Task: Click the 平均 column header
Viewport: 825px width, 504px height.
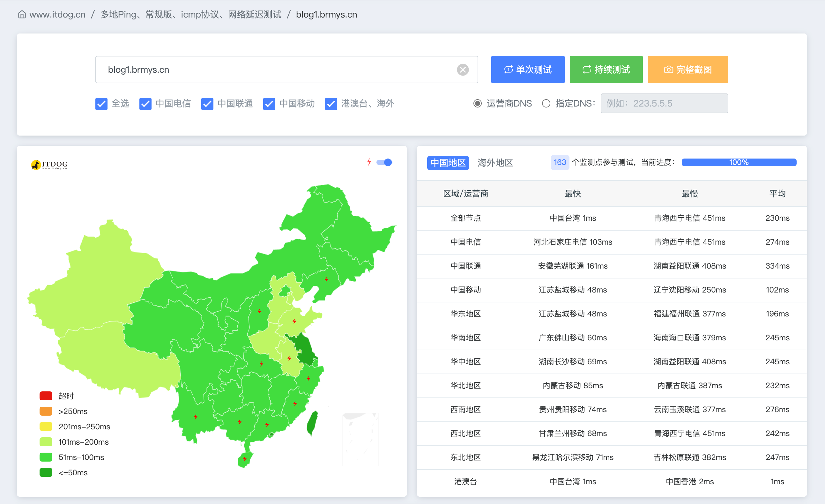Action: (x=777, y=194)
